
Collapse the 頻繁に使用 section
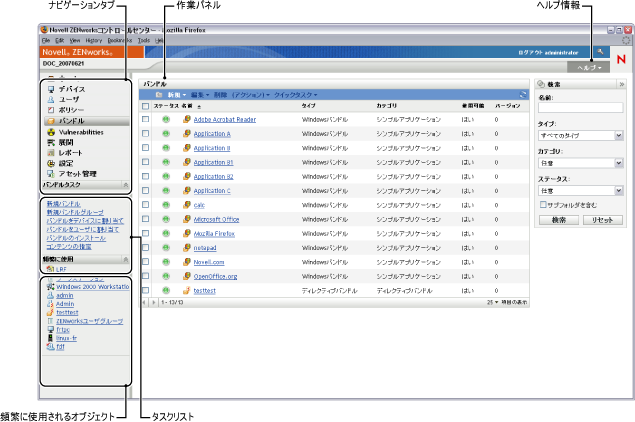[126, 259]
